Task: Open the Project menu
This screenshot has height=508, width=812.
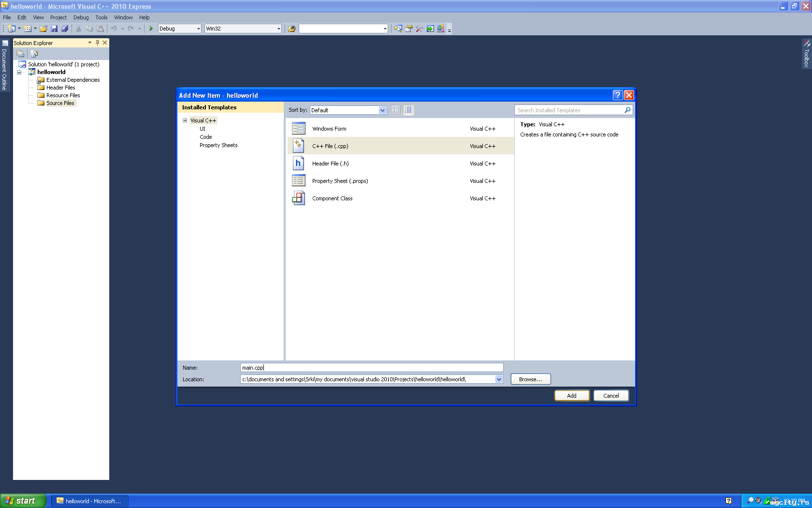Action: coord(58,17)
